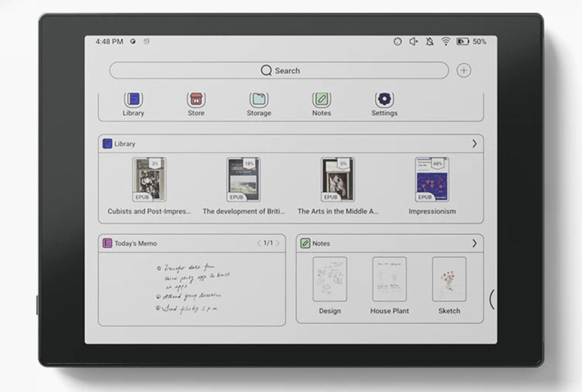
Task: Tap the Wi-Fi status icon
Action: [446, 41]
